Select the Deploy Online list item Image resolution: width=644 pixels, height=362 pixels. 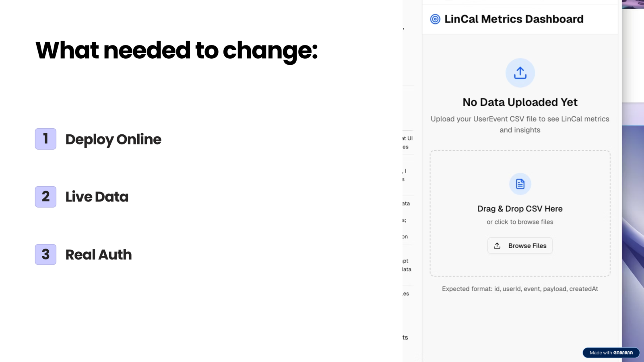pos(113,139)
